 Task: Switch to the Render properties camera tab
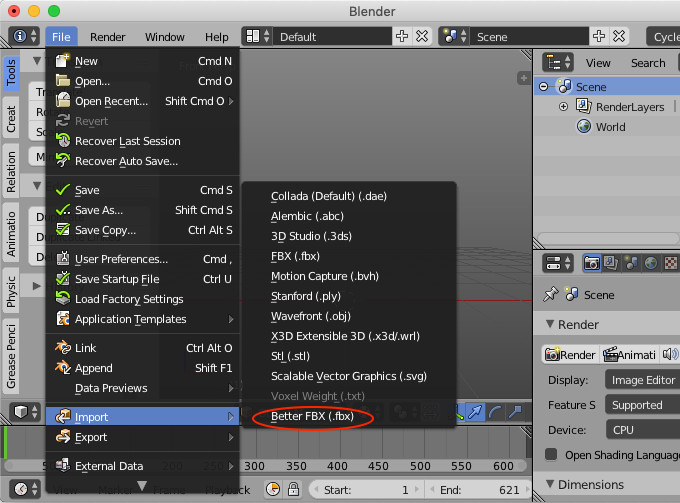click(592, 263)
